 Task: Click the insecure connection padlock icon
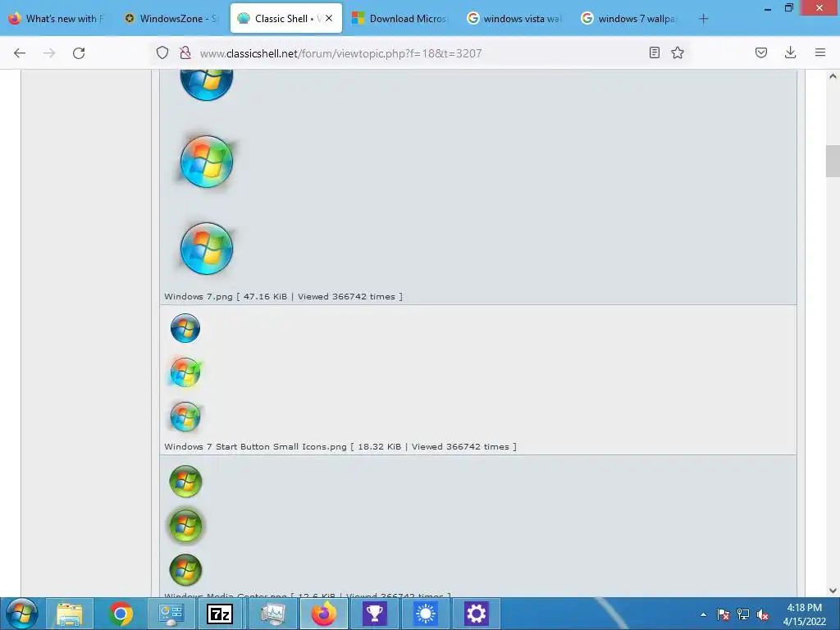(185, 52)
